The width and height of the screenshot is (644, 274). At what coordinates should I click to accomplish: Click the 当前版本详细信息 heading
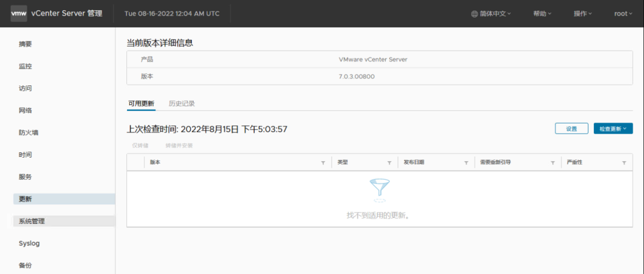[x=160, y=43]
